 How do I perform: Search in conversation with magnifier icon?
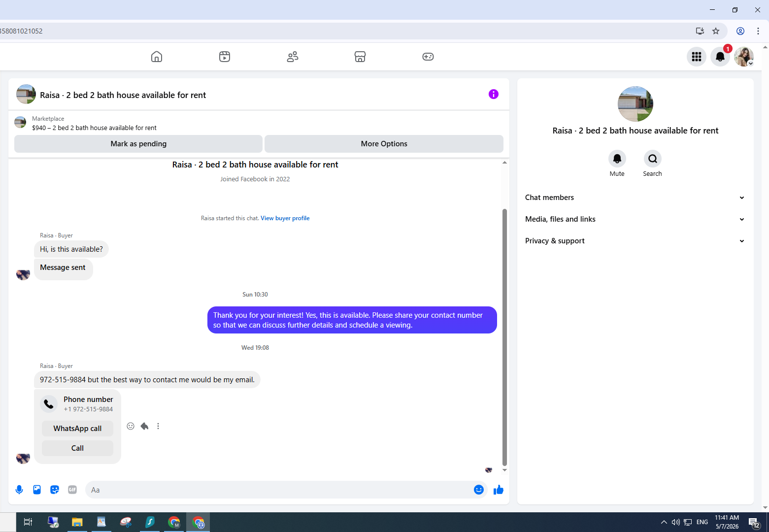coord(653,159)
